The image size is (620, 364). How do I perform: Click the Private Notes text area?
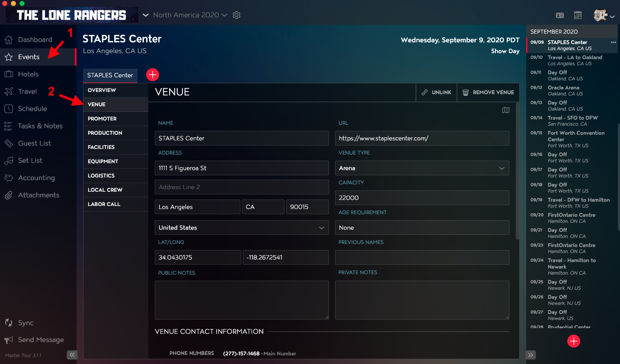coord(422,300)
